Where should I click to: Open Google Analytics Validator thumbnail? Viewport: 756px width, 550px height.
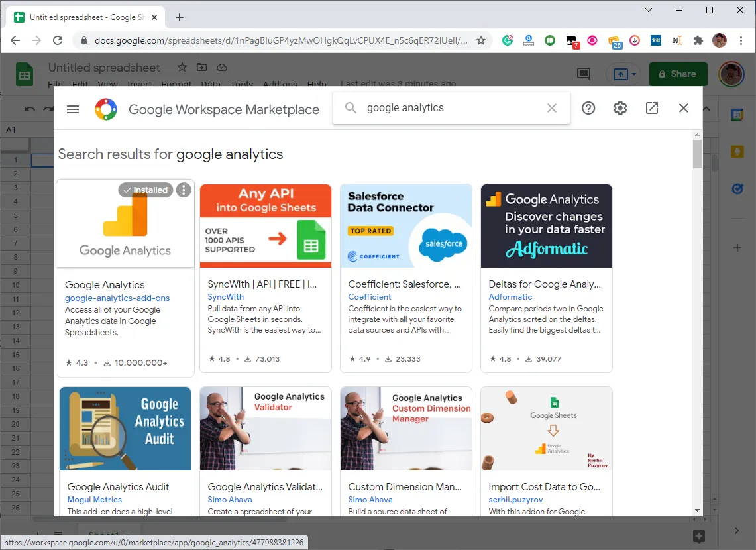(266, 429)
